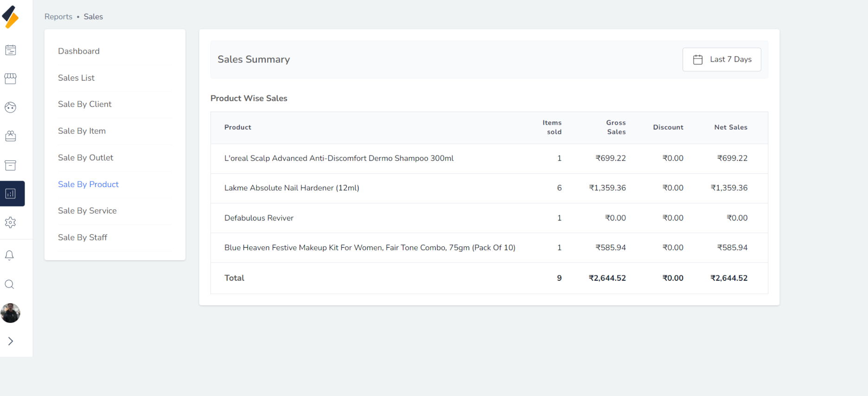868x396 pixels.
Task: Click the search magnifier icon
Action: [x=9, y=284]
